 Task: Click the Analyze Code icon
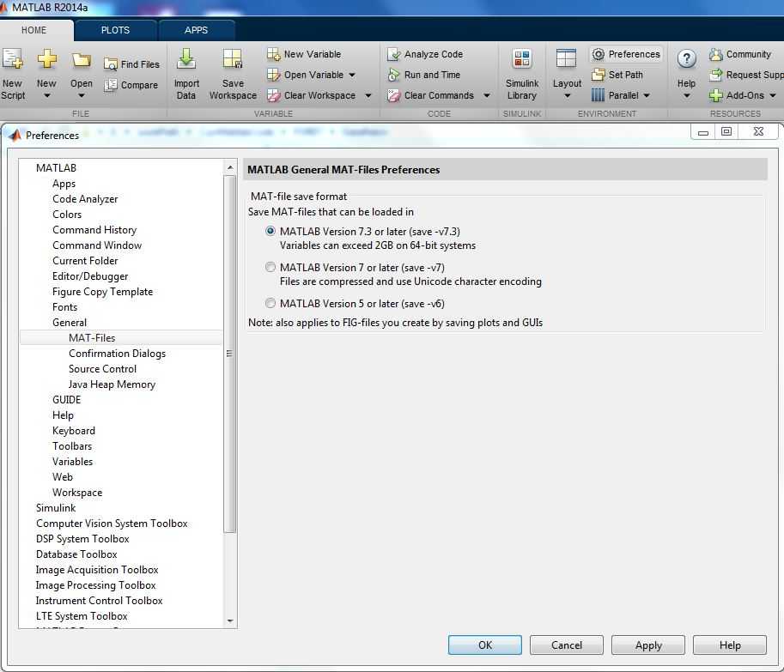(x=394, y=54)
